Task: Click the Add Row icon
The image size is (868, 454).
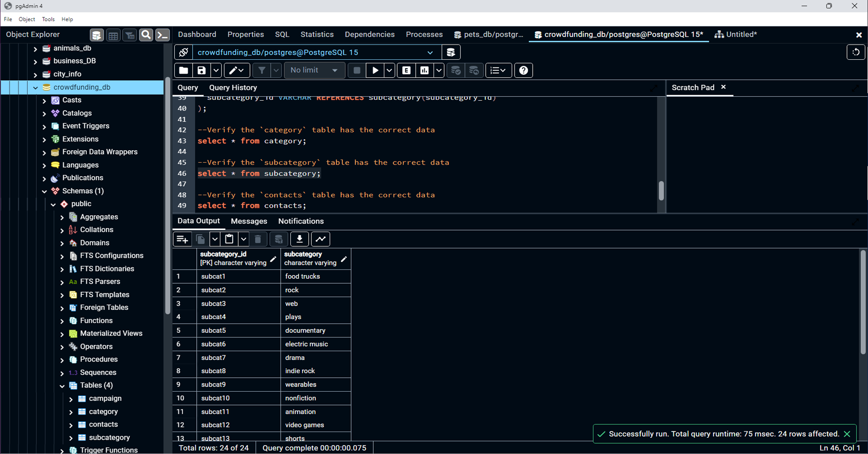Action: coord(182,239)
